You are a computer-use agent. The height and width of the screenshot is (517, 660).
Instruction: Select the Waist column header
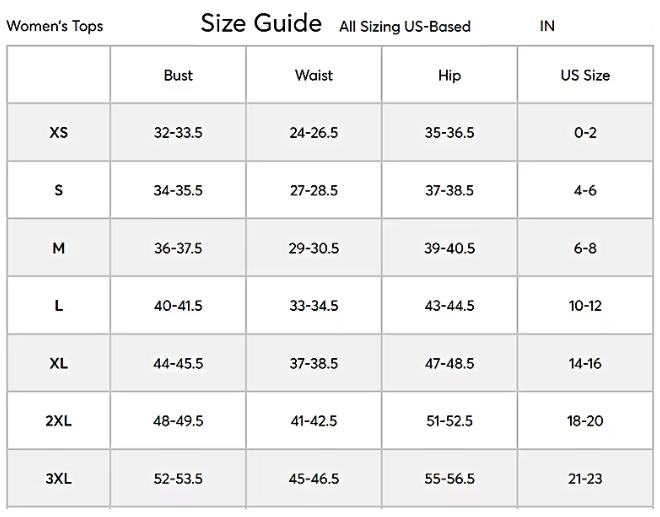click(x=314, y=75)
